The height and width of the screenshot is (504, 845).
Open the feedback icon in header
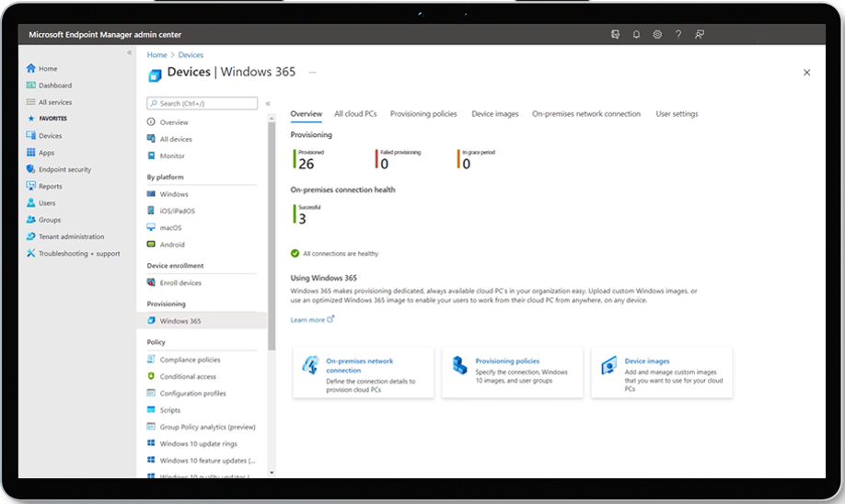(x=700, y=35)
